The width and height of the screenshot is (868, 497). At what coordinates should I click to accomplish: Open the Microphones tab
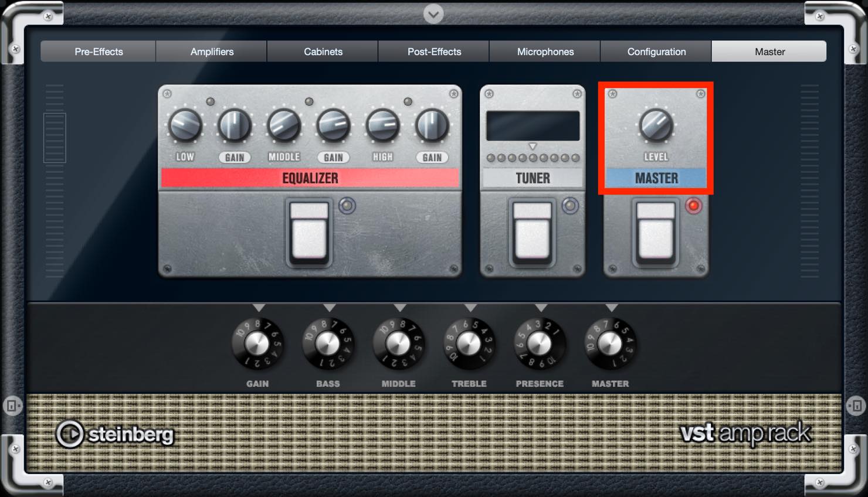point(545,52)
